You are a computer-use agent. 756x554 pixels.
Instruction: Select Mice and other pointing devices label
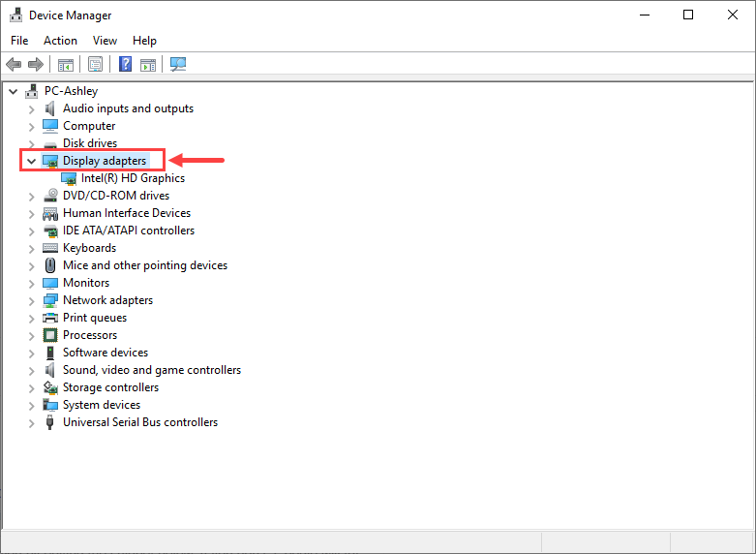145,265
